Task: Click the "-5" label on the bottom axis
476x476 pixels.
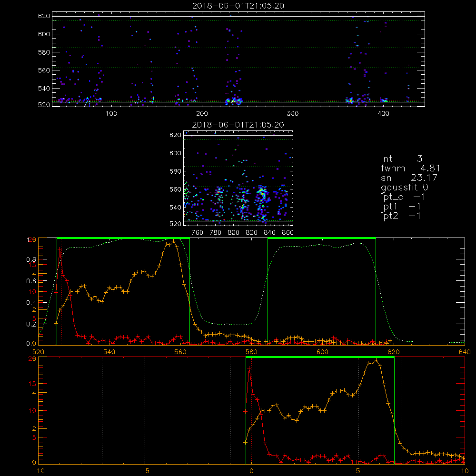Action: coord(145,471)
